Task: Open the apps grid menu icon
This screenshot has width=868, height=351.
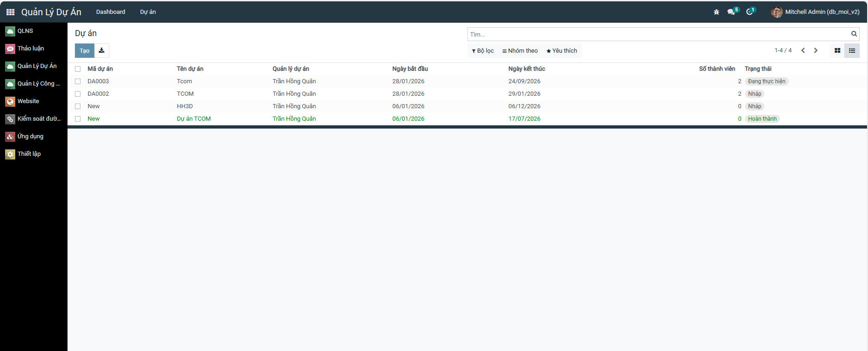Action: tap(10, 12)
